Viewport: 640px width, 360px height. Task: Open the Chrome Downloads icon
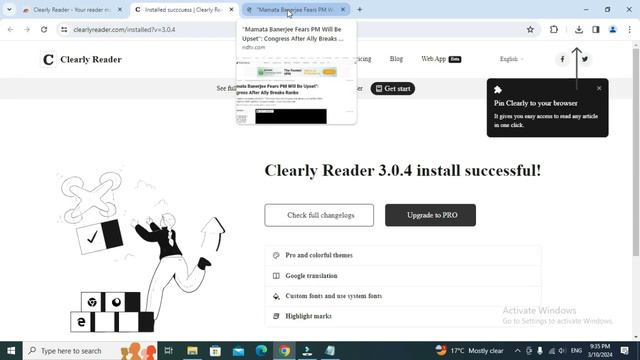coord(579,29)
